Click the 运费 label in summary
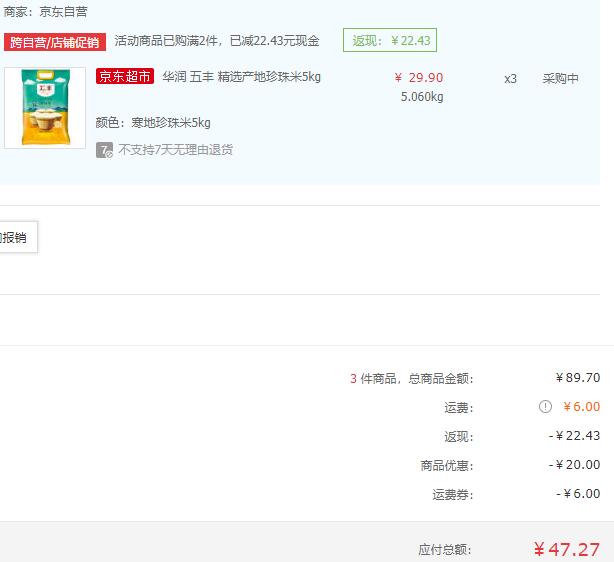This screenshot has height=562, width=614. pyautogui.click(x=459, y=408)
